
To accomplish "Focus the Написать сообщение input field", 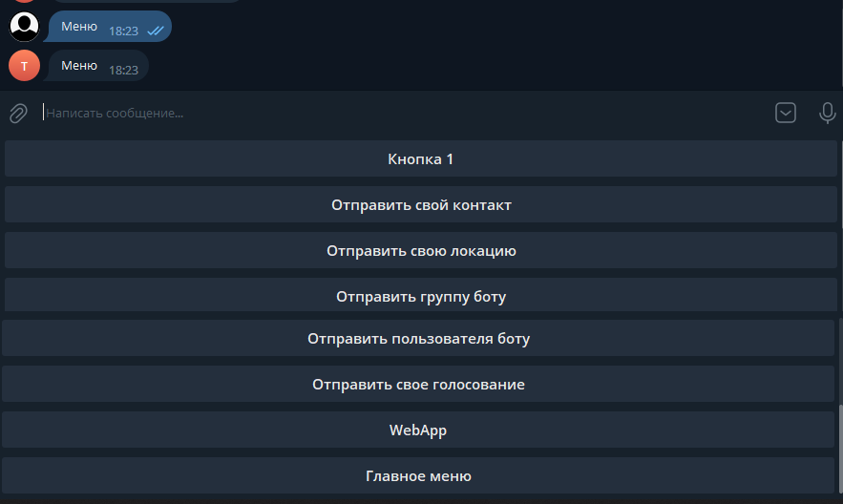I will point(403,113).
